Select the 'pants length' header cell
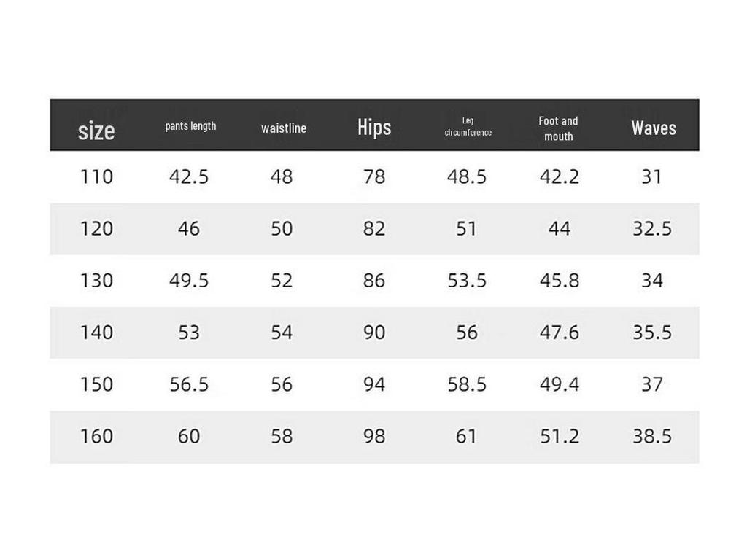 pos(190,126)
